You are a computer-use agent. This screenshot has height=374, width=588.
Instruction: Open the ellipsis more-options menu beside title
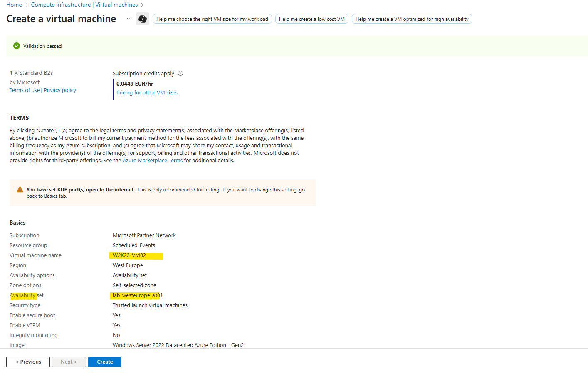tap(129, 19)
